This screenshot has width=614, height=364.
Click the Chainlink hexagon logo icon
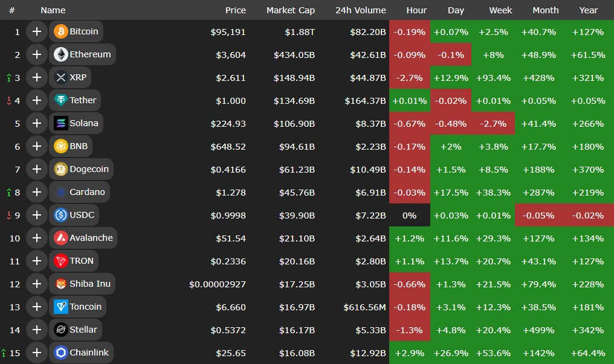click(x=61, y=353)
